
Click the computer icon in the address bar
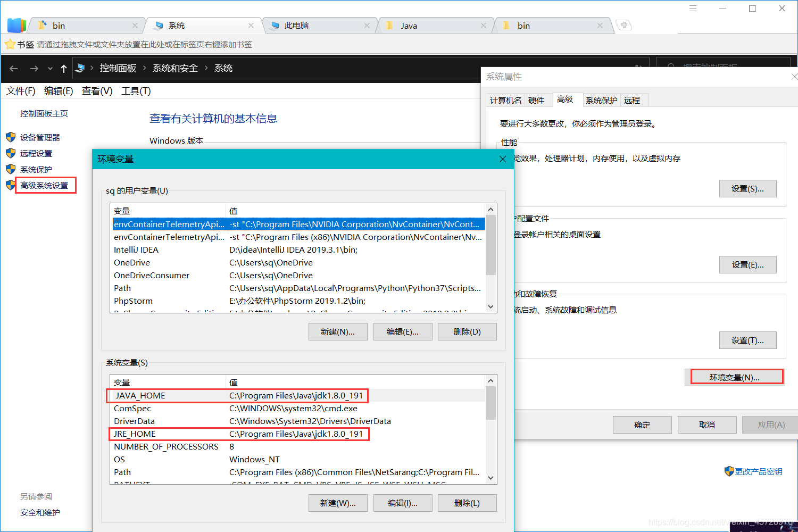[x=80, y=68]
